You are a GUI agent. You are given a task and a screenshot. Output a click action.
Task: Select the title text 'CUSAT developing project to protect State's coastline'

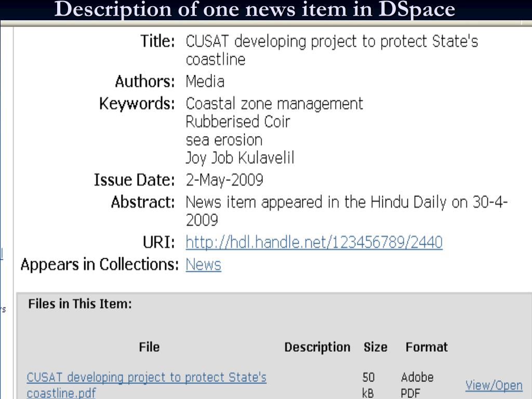click(x=331, y=50)
